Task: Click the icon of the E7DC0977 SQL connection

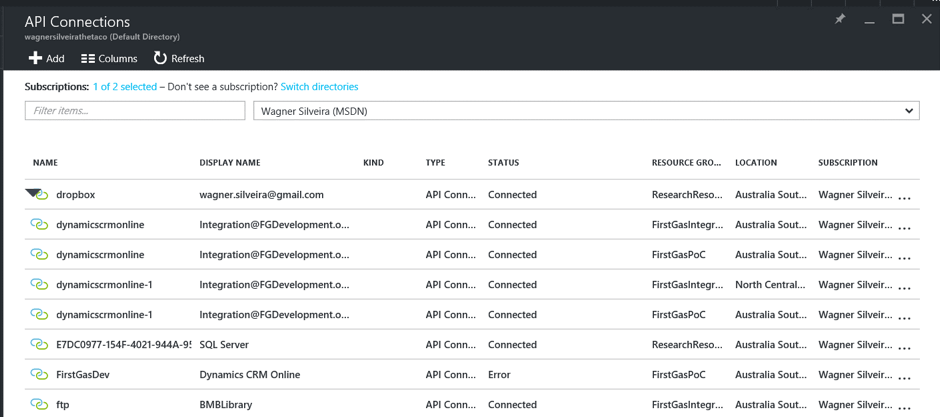Action: click(39, 345)
